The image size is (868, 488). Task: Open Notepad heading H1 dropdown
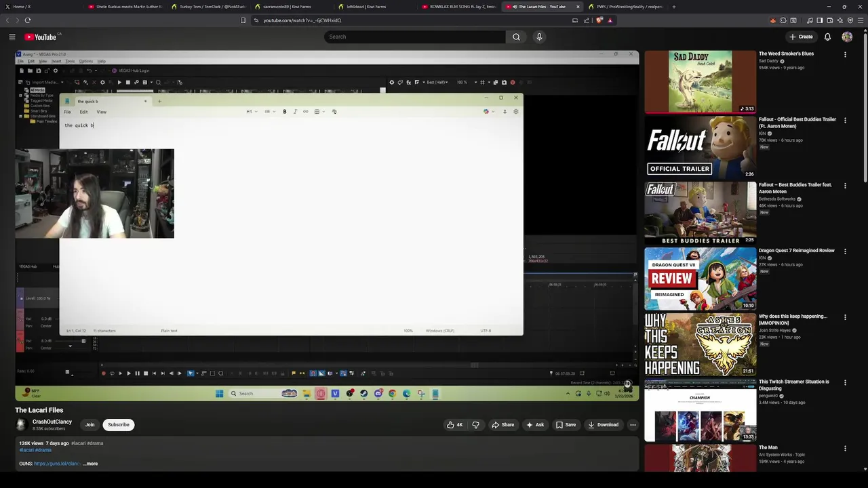(251, 112)
